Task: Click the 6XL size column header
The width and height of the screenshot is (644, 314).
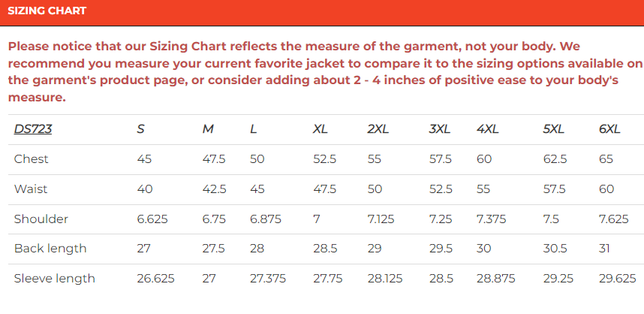Action: coord(609,129)
